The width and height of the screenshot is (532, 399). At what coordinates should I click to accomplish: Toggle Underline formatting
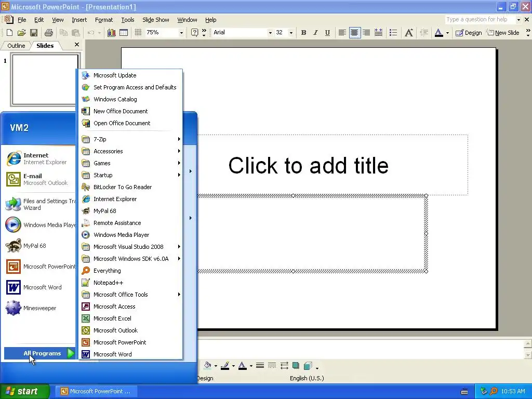pyautogui.click(x=327, y=33)
